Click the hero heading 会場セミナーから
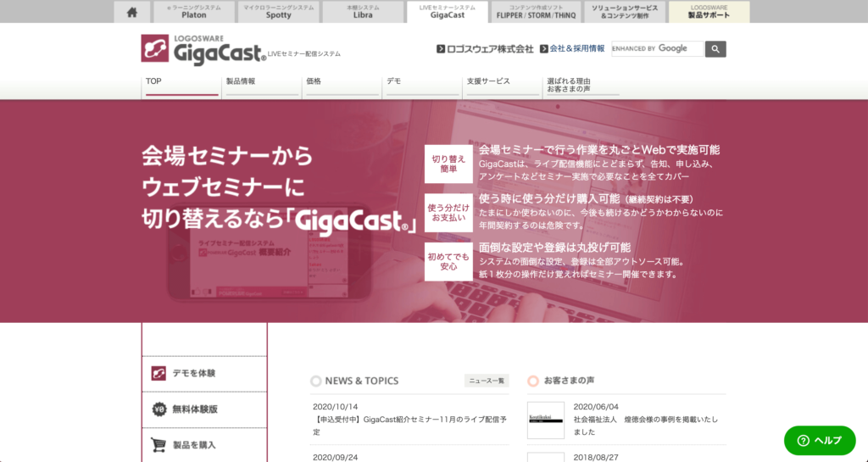 227,156
